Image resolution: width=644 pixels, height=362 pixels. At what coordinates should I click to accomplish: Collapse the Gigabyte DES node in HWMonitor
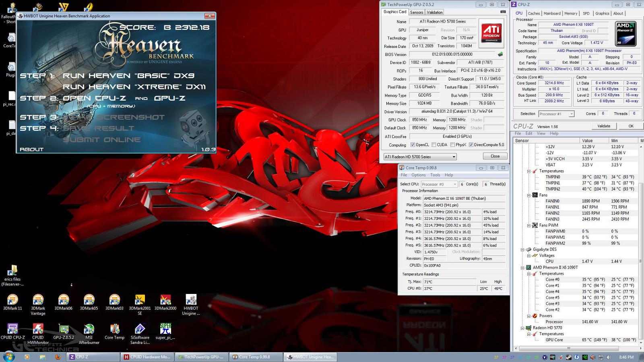[523, 250]
